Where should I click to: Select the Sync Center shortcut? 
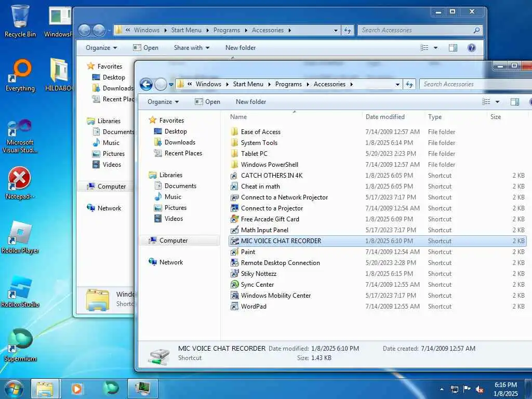257,285
